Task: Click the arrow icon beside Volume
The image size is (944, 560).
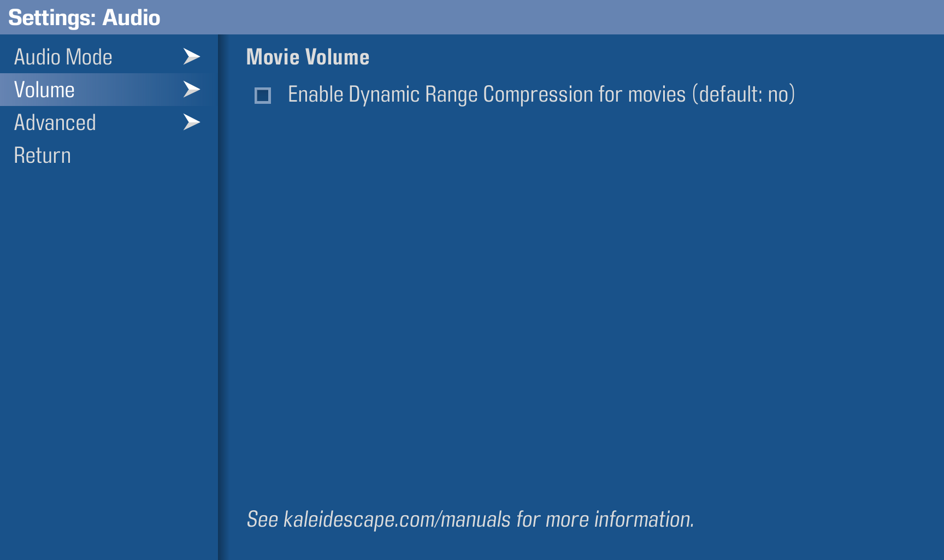Action: [192, 89]
